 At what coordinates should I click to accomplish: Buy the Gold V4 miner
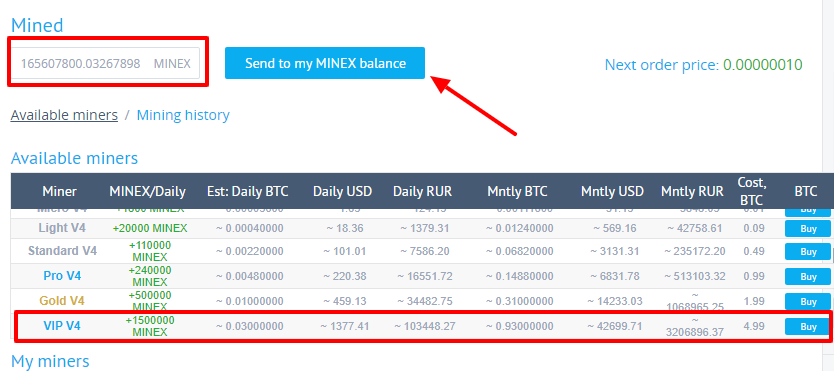(x=808, y=301)
